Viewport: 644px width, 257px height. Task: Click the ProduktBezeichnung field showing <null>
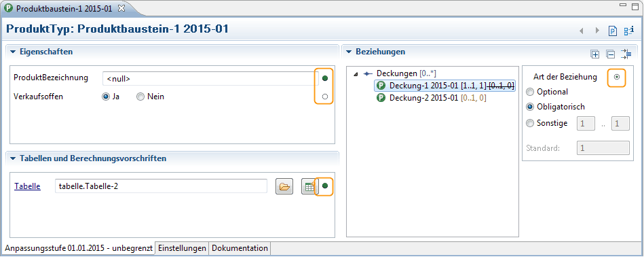click(210, 79)
